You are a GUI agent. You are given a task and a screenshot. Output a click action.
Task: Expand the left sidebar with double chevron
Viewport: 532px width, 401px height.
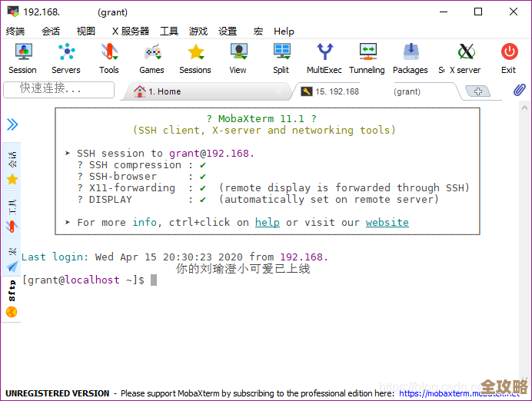tap(12, 124)
